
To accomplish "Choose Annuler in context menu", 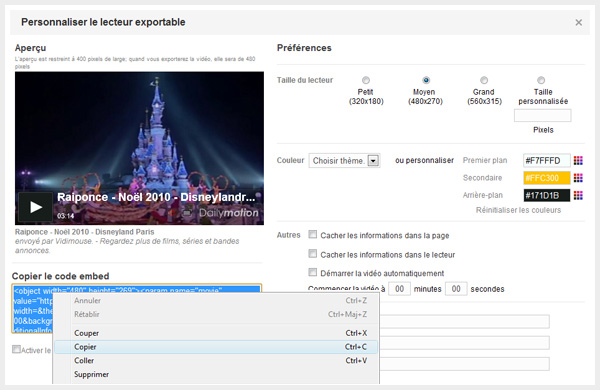I will click(216, 300).
